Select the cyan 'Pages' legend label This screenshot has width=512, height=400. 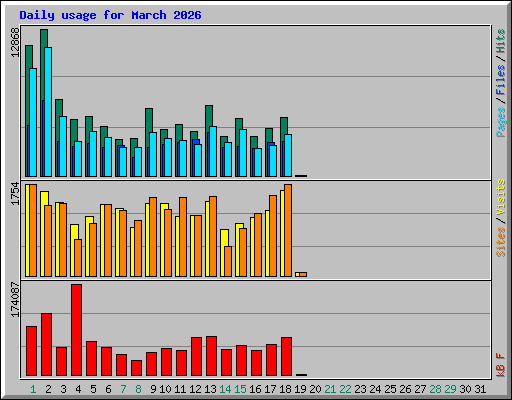tap(501, 122)
